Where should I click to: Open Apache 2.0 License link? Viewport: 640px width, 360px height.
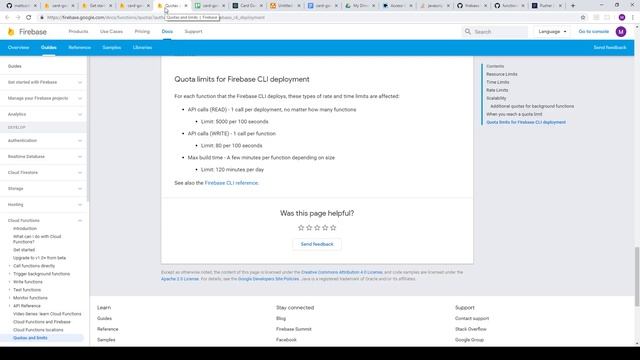(180, 279)
